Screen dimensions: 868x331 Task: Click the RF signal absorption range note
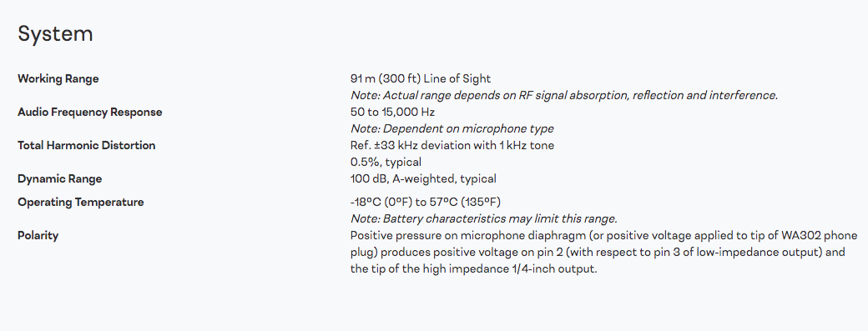pyautogui.click(x=564, y=95)
